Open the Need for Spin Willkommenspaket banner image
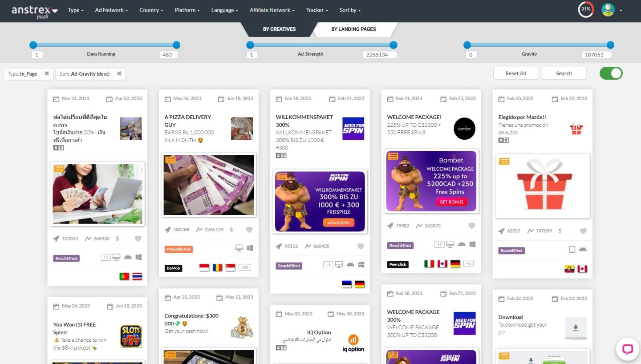This screenshot has width=641, height=364. point(320,202)
